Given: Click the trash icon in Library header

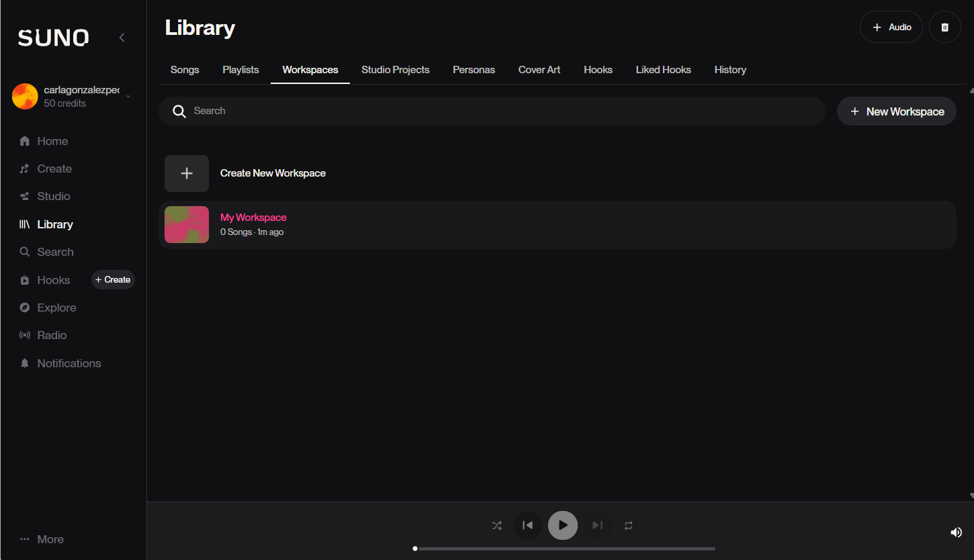Looking at the screenshot, I should (x=944, y=28).
